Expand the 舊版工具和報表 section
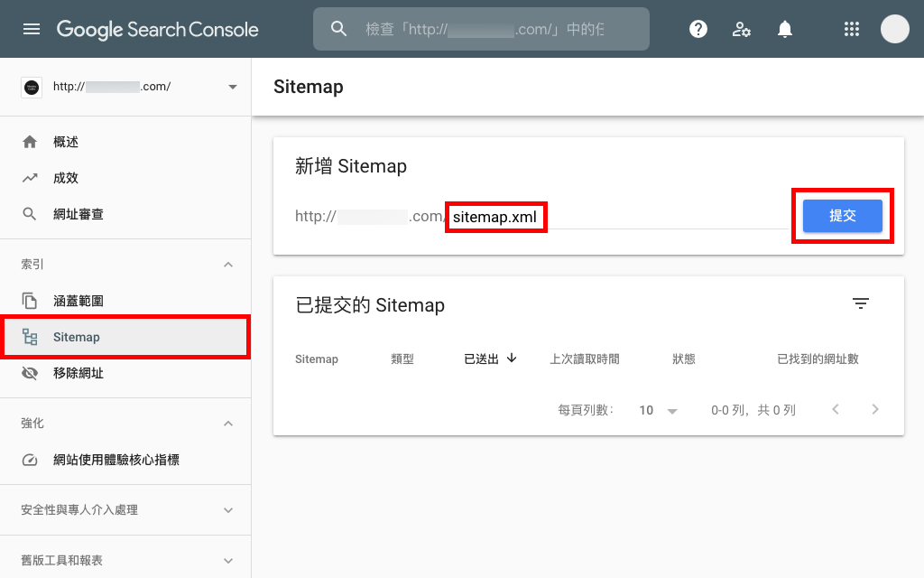This screenshot has height=578, width=924. pos(228,560)
